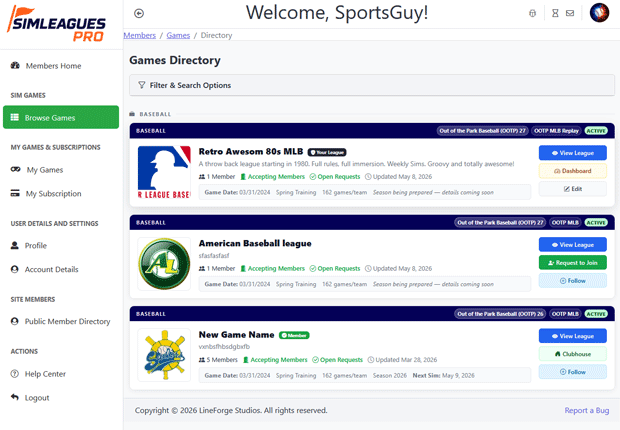Image resolution: width=620 pixels, height=430 pixels.
Task: Click the My Games controller icon
Action: click(x=15, y=169)
